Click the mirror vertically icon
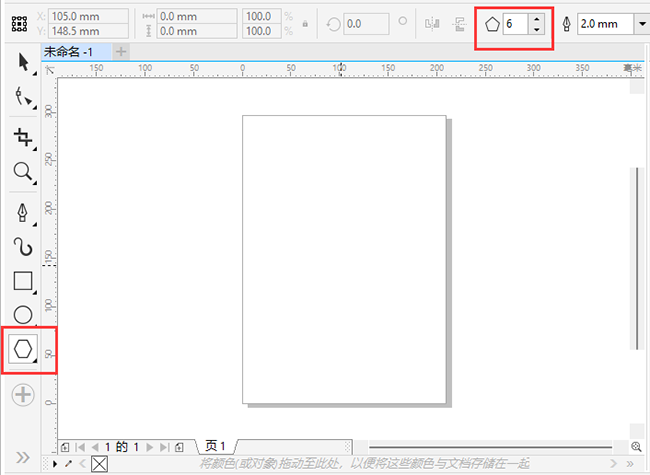 click(x=459, y=24)
